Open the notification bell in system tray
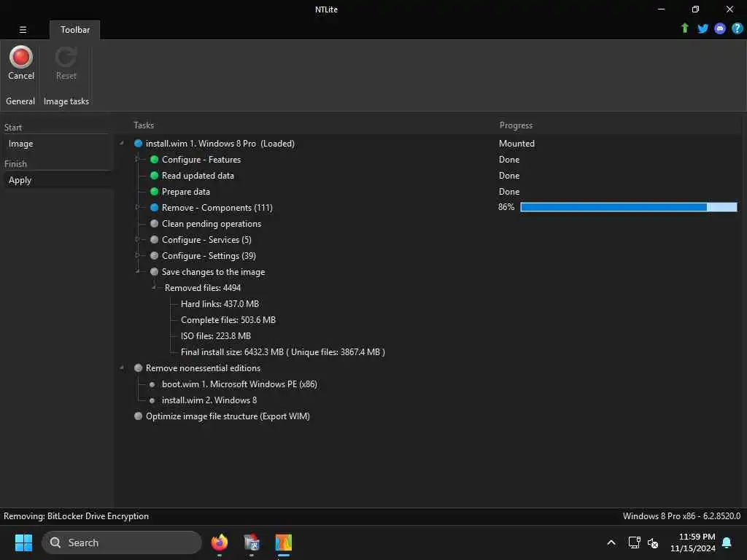 (x=727, y=542)
